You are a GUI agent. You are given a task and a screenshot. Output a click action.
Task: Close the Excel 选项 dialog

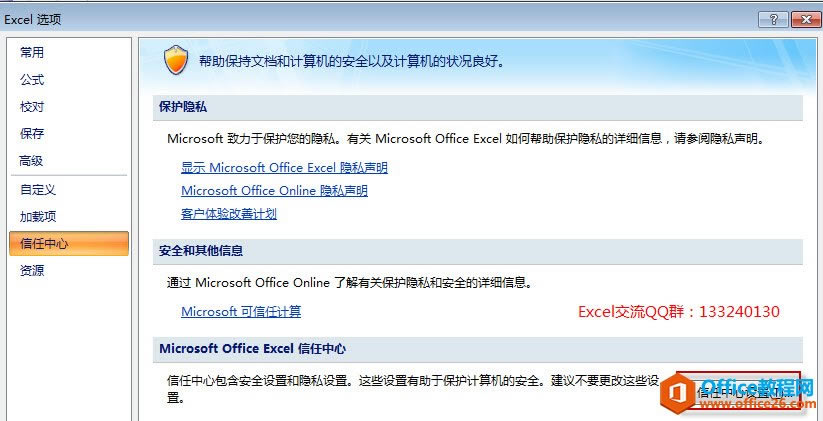click(806, 20)
